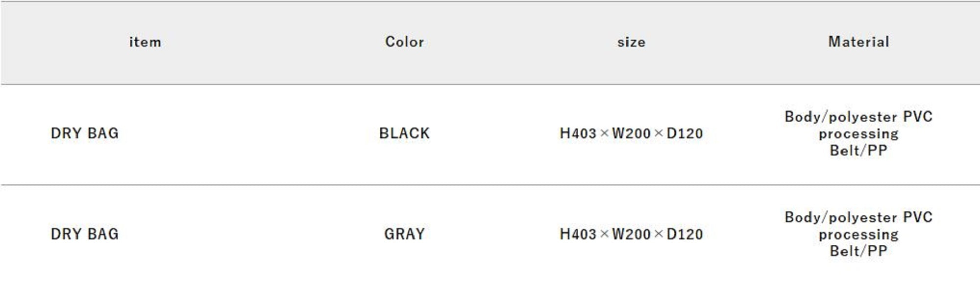Click "Belt/PP" in the GRAY row

coord(858,251)
